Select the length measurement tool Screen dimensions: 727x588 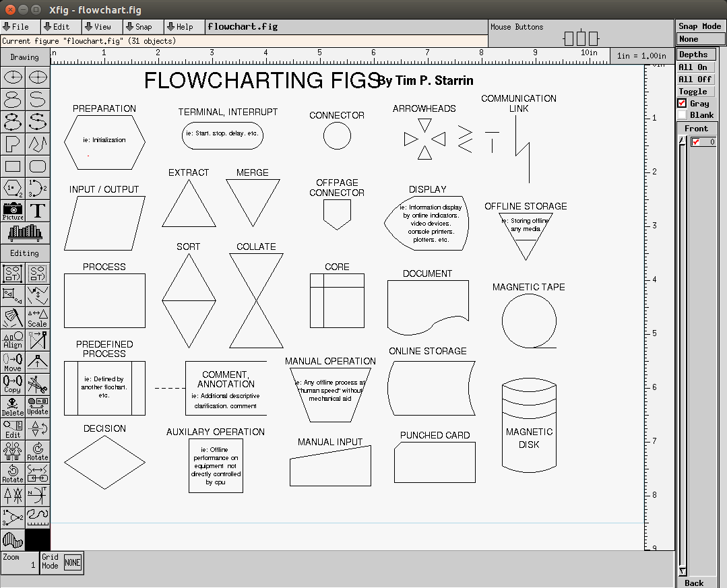pos(38,518)
